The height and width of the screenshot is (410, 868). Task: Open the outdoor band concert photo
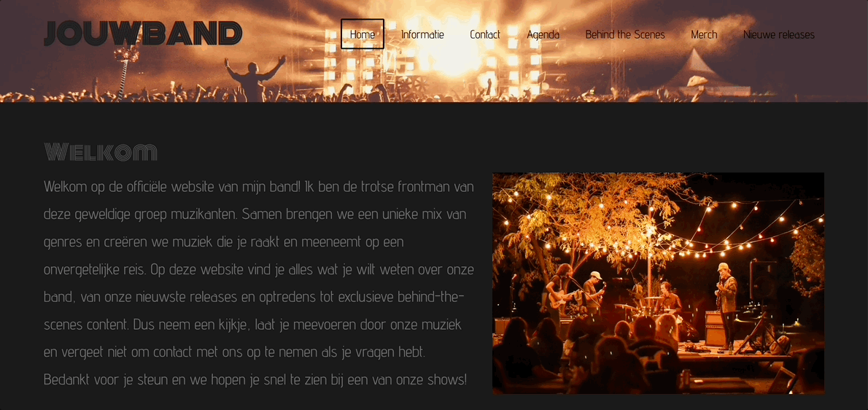[658, 283]
